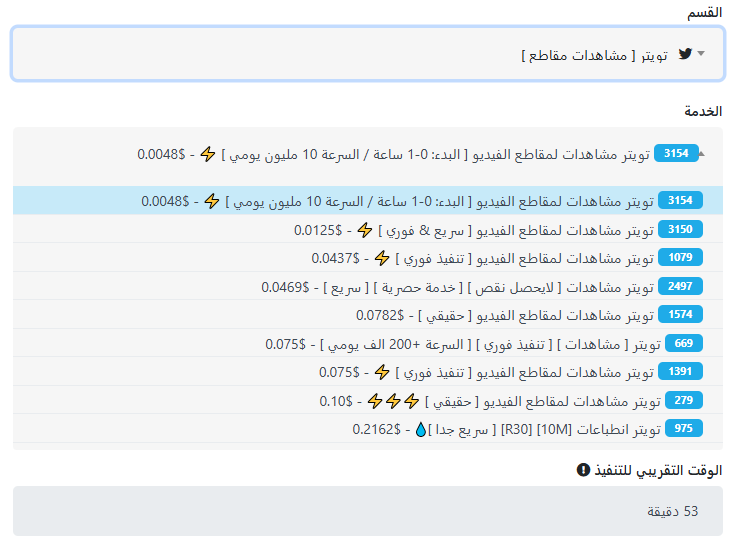Select service 1391 تنفيذ فوري at 0.075$

click(368, 372)
